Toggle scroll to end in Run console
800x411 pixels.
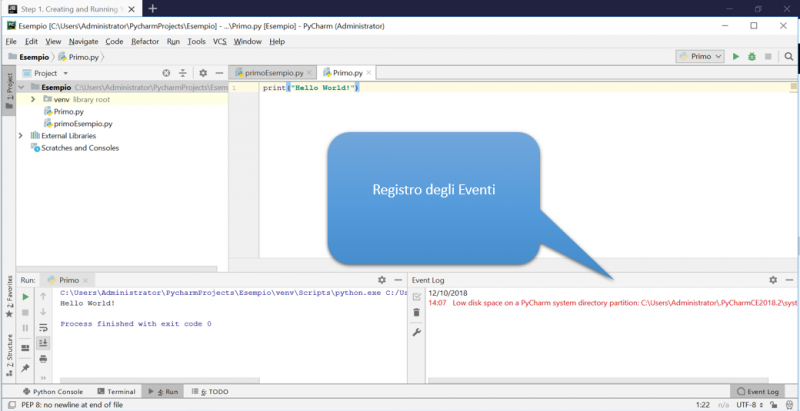coord(44,343)
